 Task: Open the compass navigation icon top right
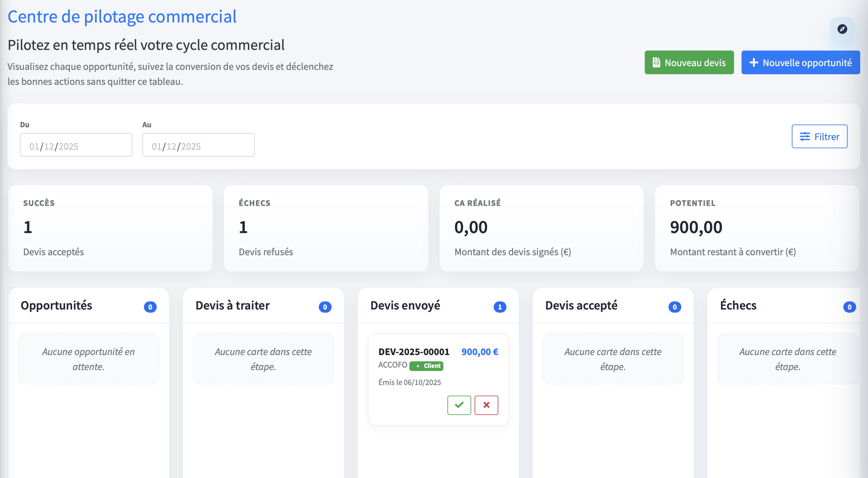[x=842, y=30]
